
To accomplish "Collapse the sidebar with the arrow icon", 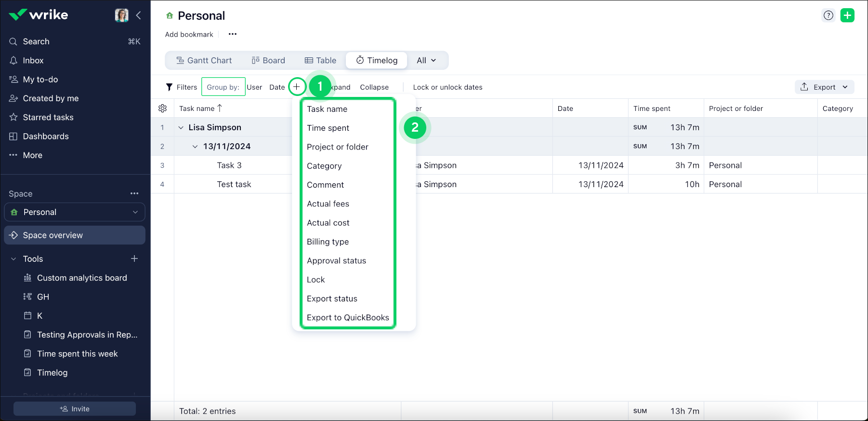I will click(x=139, y=15).
